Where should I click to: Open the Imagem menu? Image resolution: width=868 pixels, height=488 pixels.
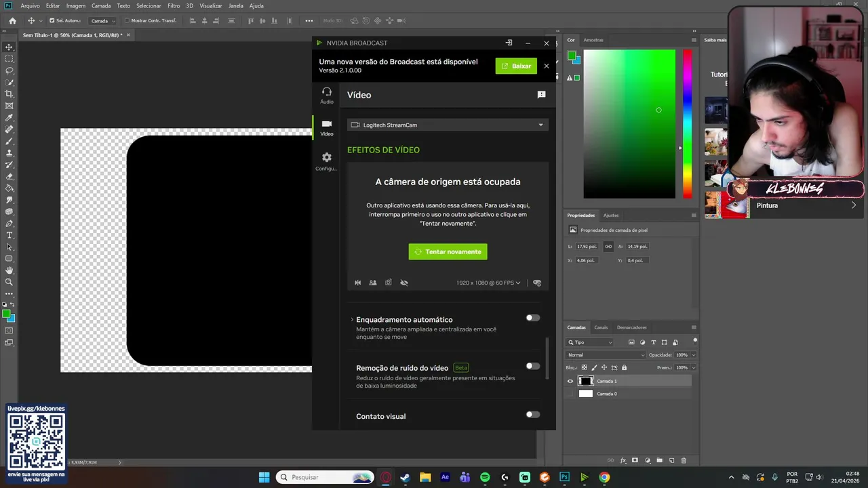75,5
